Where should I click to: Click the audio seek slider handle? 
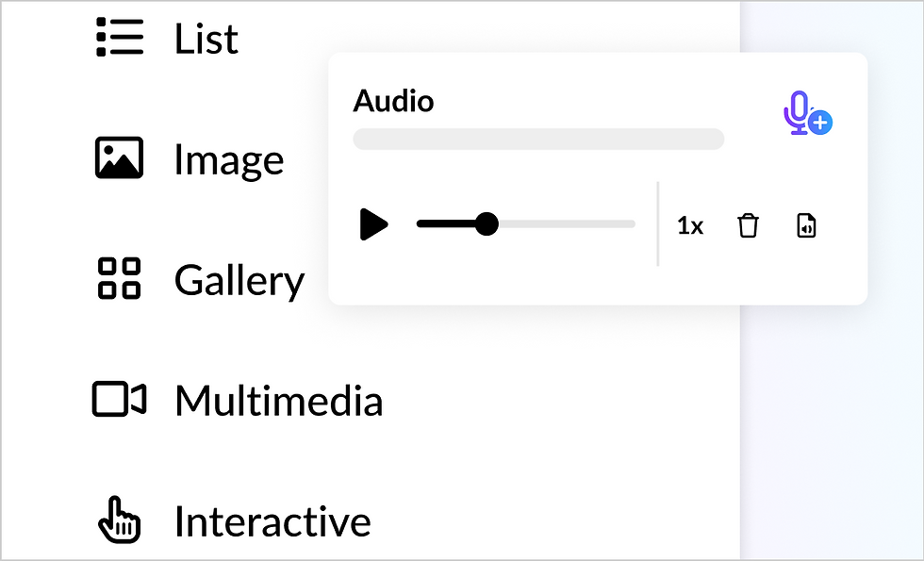(487, 224)
